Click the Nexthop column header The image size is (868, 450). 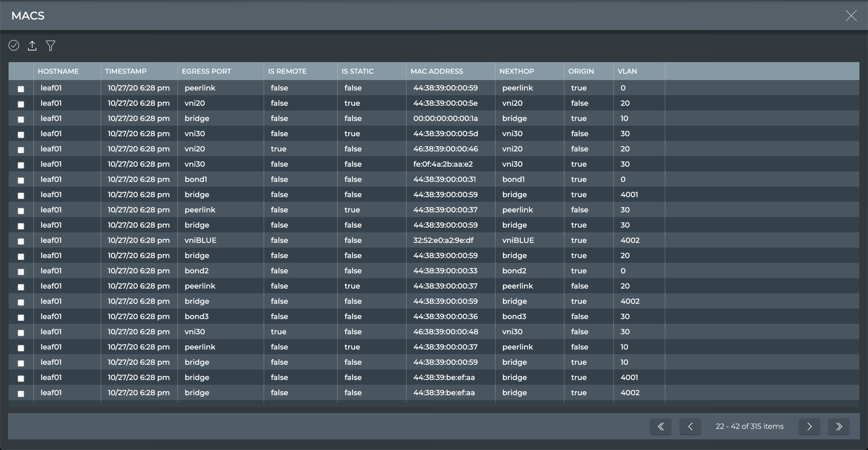coord(517,71)
